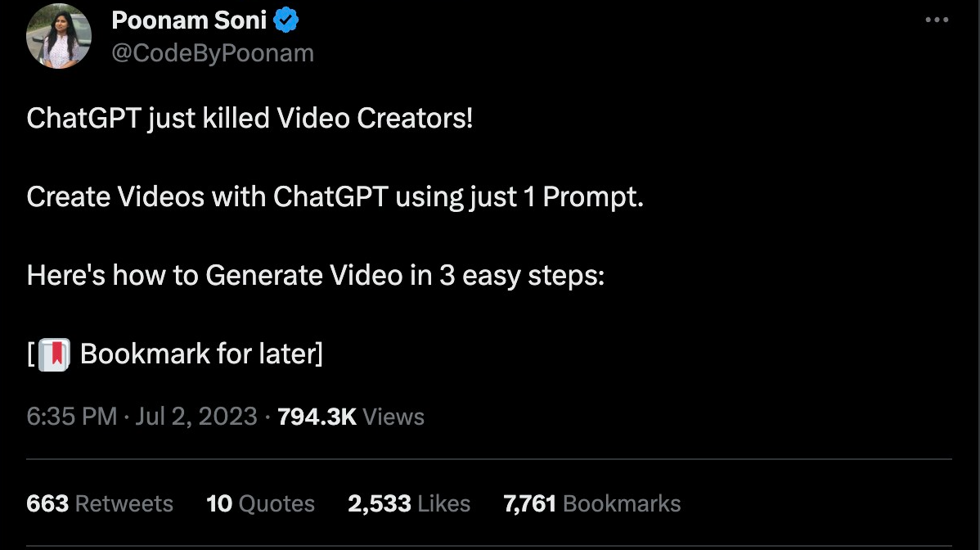This screenshot has width=980, height=550.
Task: Open the three-dot more options menu
Action: (936, 20)
